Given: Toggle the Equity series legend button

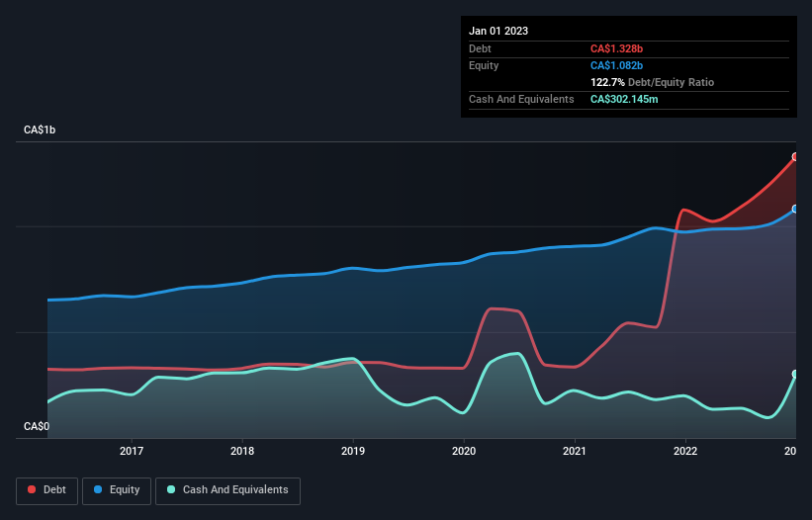Looking at the screenshot, I should click(x=117, y=490).
